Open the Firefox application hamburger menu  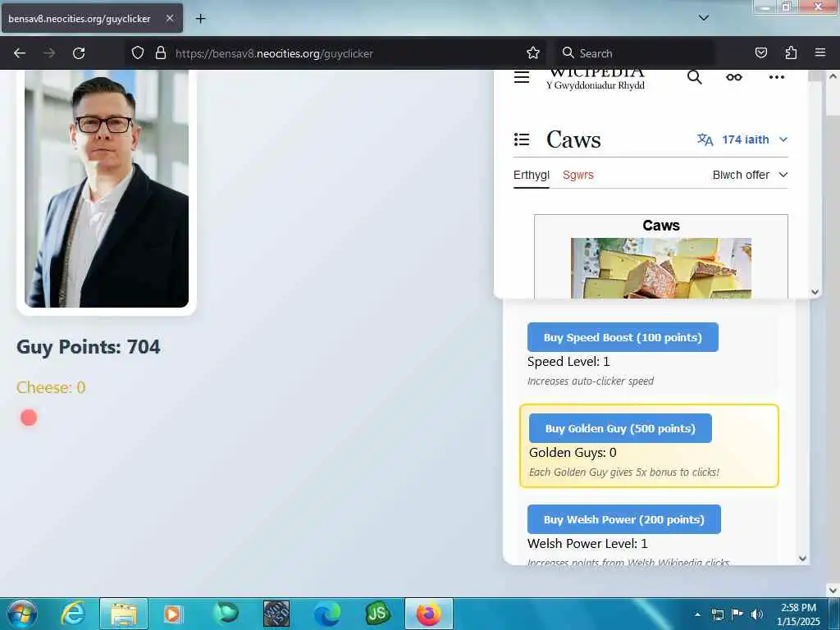pyautogui.click(x=819, y=52)
